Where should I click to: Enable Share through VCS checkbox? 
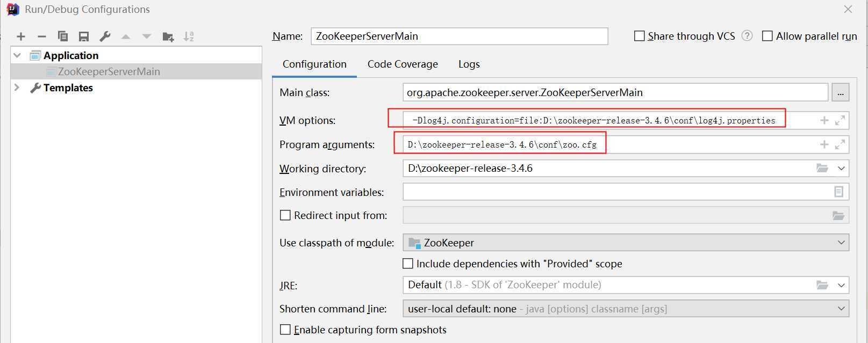click(x=639, y=36)
